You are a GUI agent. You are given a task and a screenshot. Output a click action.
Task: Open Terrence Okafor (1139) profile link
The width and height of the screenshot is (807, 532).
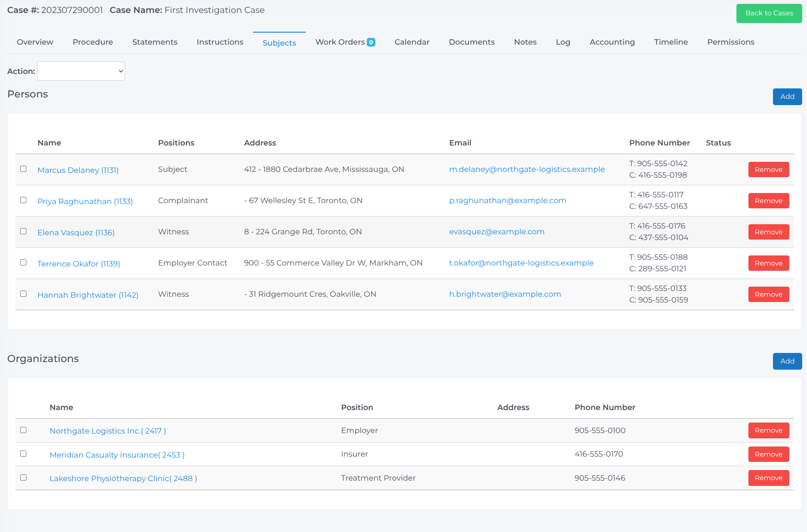79,264
